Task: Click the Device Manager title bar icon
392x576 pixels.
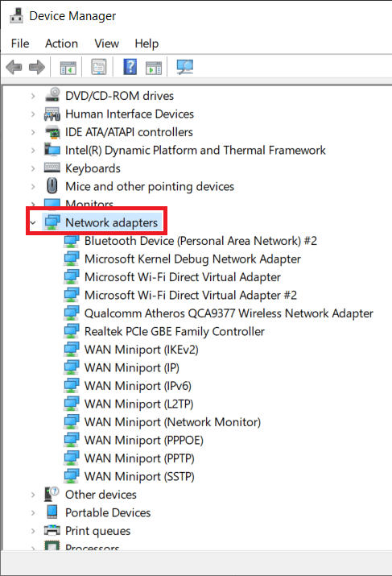Action: (x=16, y=15)
